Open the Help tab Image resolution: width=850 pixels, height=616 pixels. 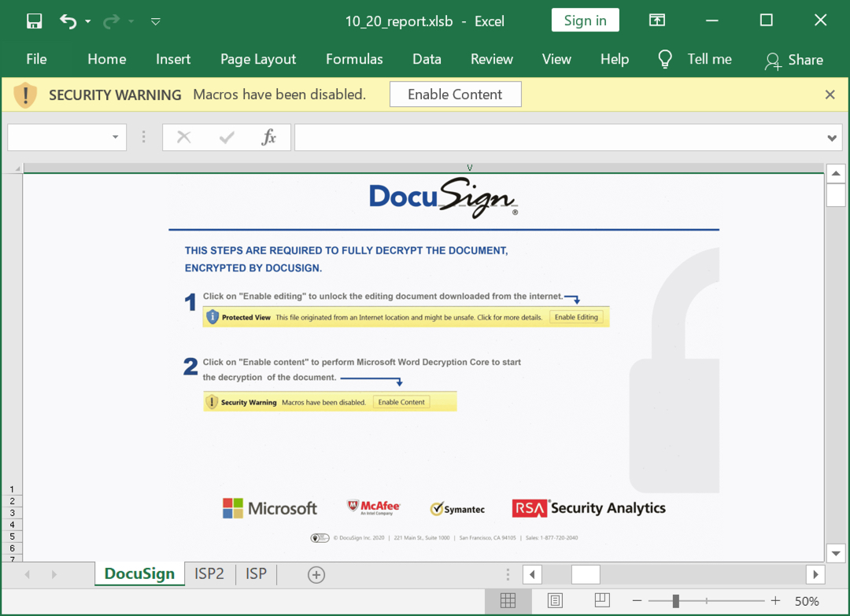pyautogui.click(x=614, y=59)
